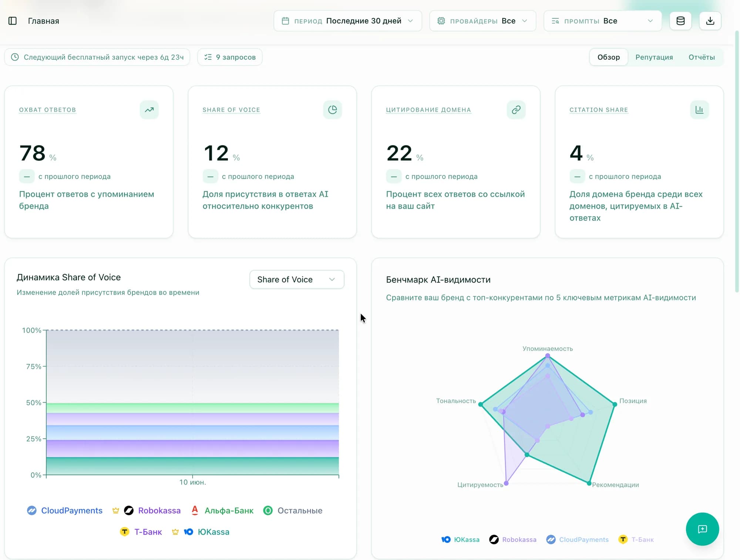Click the checklist icon beside 9 запросов
740x560 pixels.
[208, 57]
